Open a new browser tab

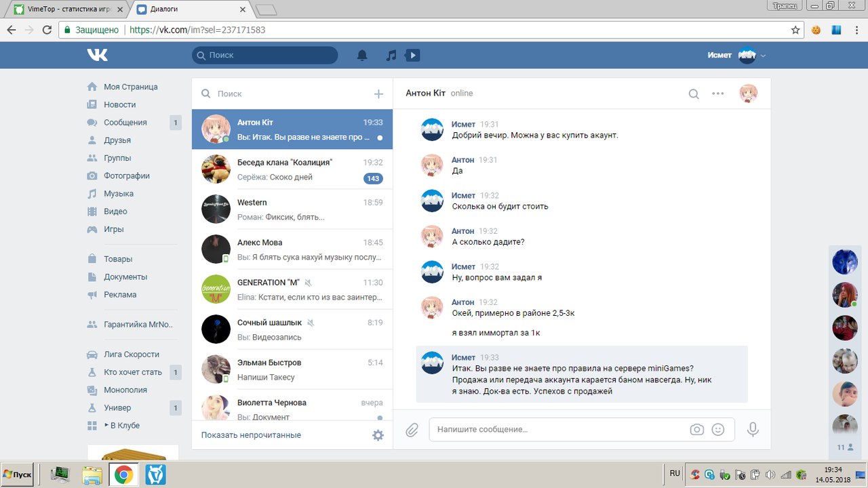click(x=267, y=10)
